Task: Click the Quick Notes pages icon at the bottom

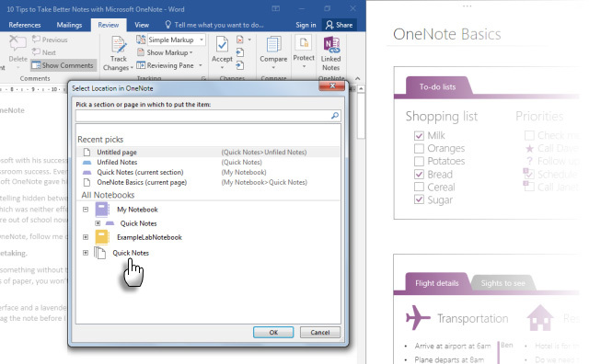Action: click(99, 253)
